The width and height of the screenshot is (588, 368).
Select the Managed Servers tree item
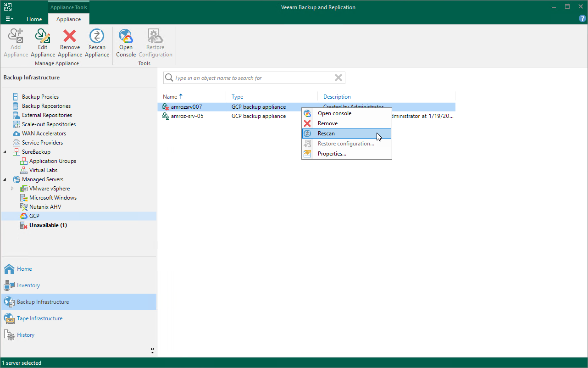43,179
